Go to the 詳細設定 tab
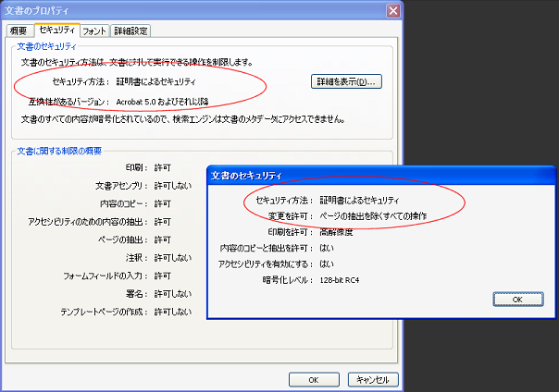This screenshot has width=559, height=392. [131, 31]
